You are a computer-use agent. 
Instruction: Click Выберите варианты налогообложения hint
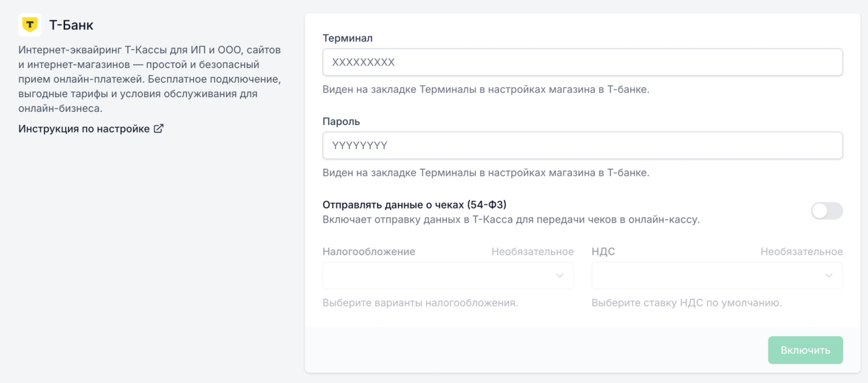420,303
